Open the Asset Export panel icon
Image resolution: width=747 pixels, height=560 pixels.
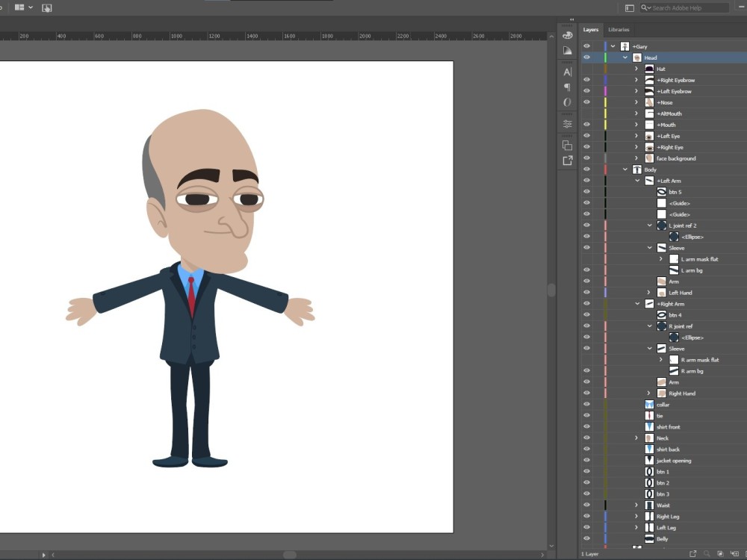[567, 161]
